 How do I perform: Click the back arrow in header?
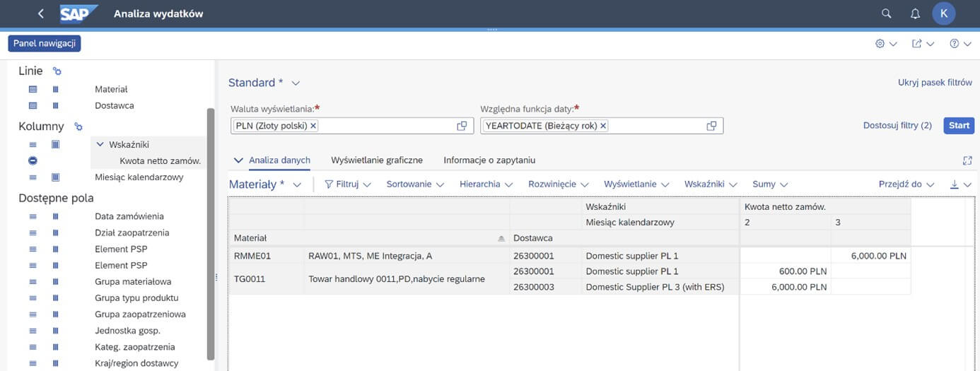tap(40, 13)
